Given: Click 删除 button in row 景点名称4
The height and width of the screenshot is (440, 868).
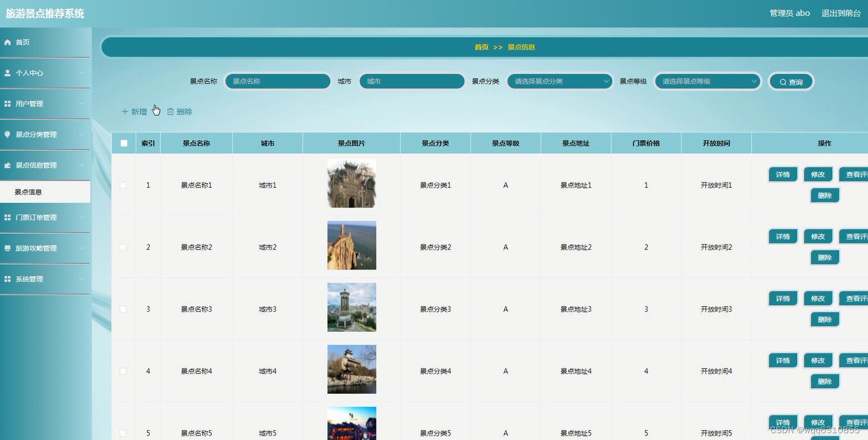Looking at the screenshot, I should pos(825,381).
